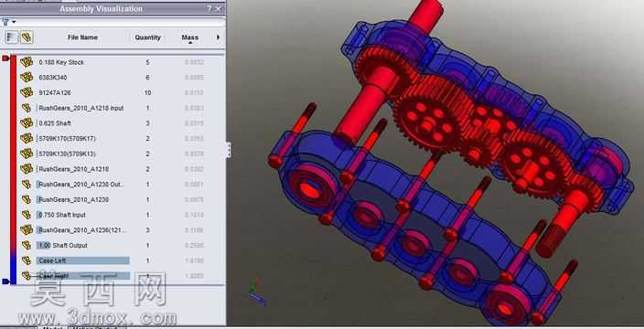Open the filter dropdown arrow
The image size is (644, 329).
coord(15,22)
